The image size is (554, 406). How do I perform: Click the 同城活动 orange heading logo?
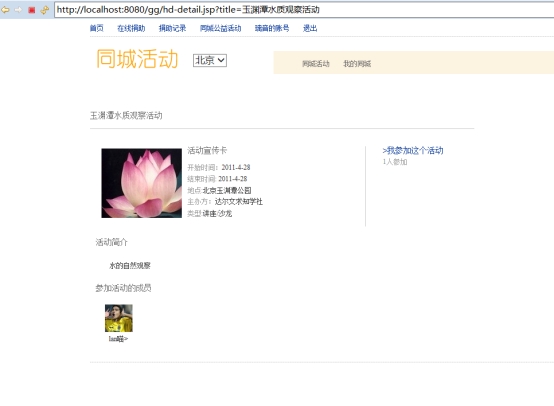[137, 59]
